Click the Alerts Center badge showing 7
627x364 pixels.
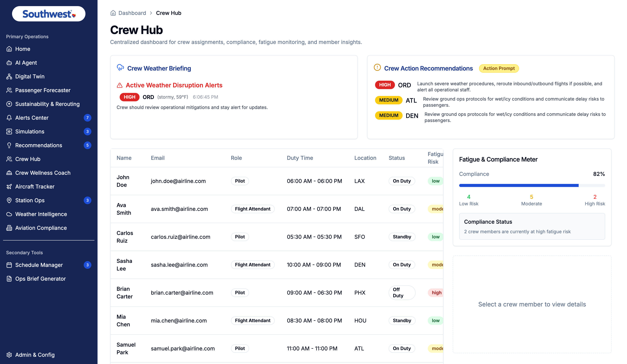87,118
